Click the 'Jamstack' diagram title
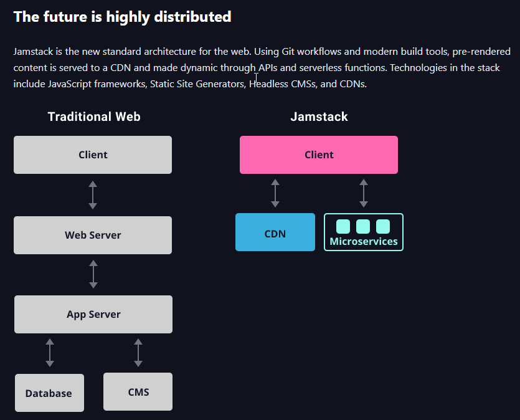 click(319, 117)
